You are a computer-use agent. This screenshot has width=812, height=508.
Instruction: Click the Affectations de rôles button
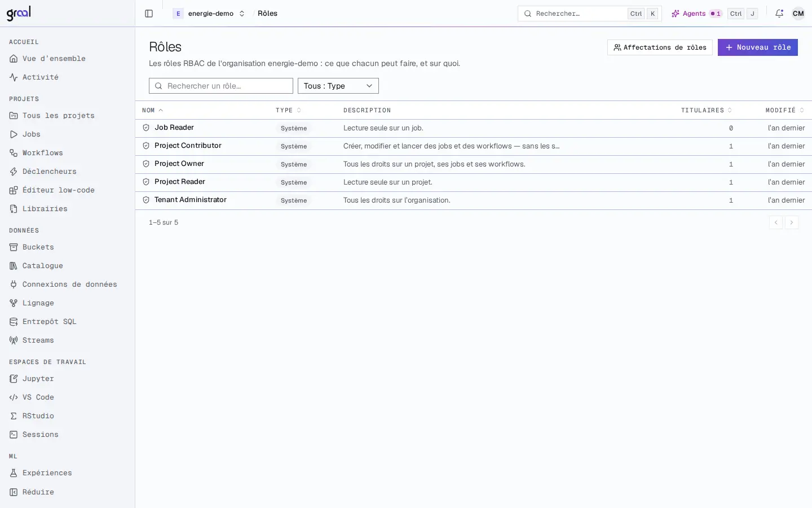click(x=660, y=47)
